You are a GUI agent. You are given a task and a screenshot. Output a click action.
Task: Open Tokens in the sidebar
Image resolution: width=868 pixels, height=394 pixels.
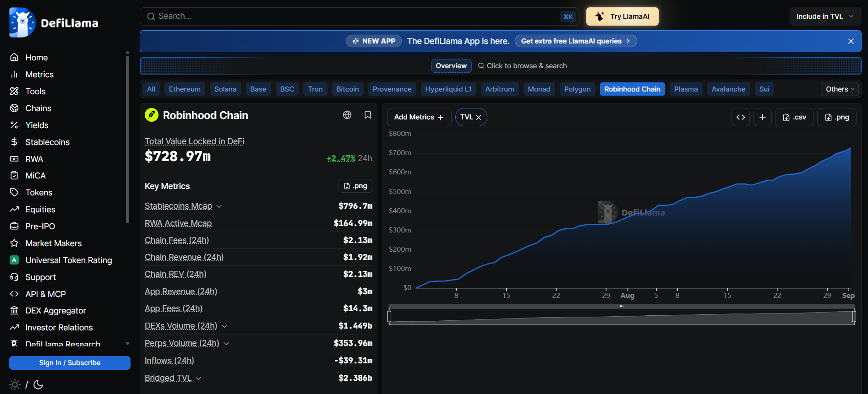pos(38,193)
